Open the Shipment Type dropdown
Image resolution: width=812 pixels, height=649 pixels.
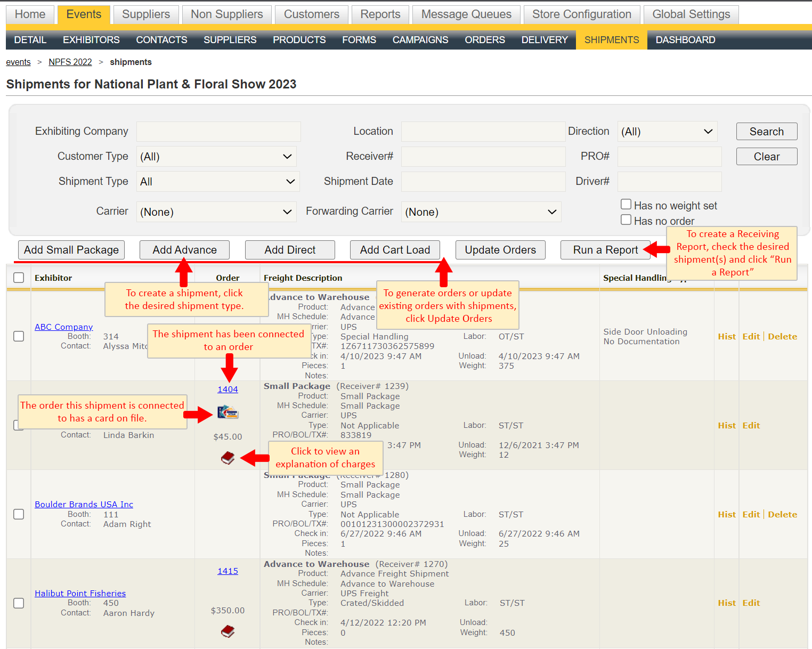click(217, 182)
